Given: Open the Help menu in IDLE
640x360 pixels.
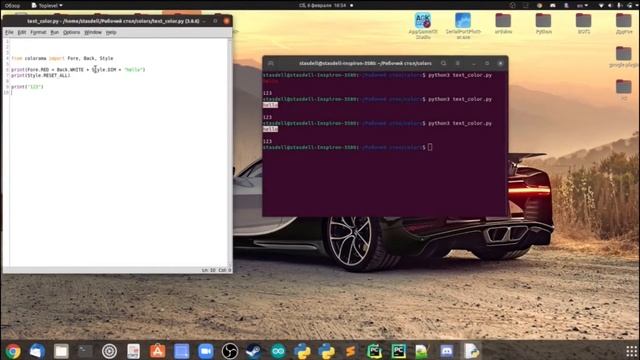Looking at the screenshot, I should (111, 32).
